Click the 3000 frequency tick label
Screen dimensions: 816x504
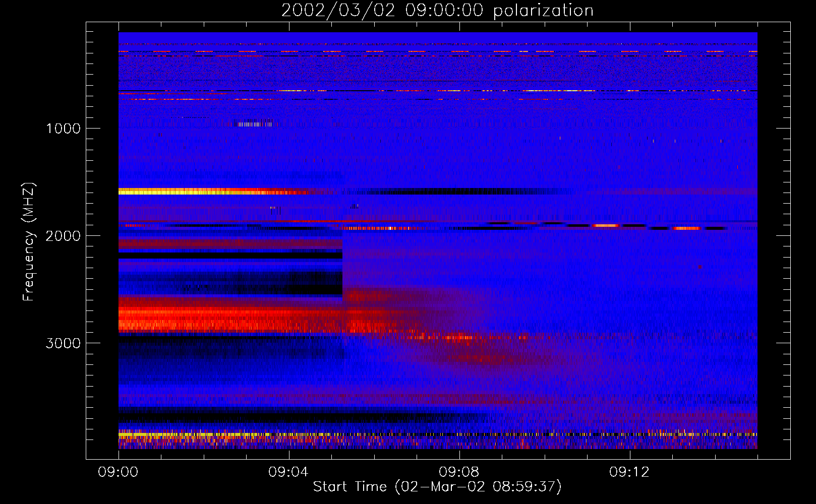point(63,343)
